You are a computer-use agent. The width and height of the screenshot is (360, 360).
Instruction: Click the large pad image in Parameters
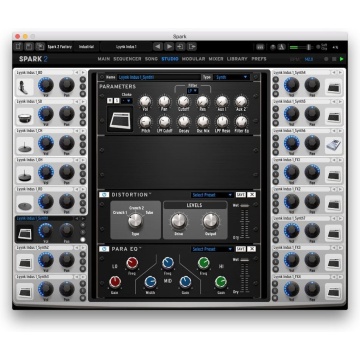[119, 118]
